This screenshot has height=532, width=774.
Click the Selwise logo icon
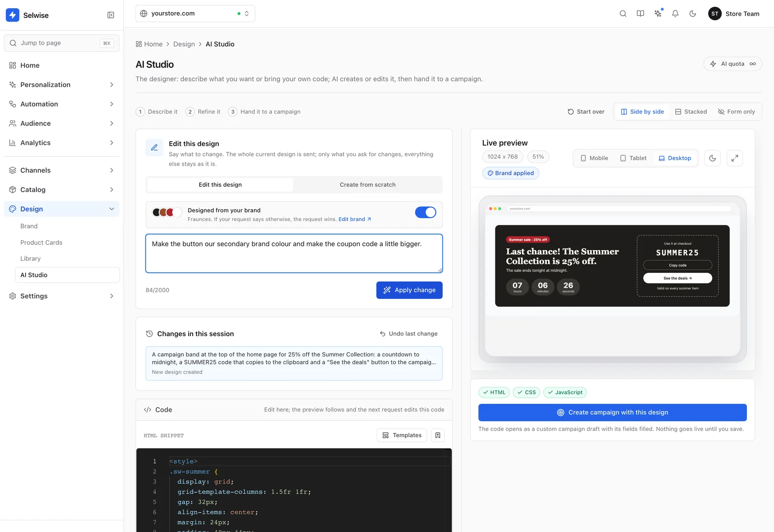[x=13, y=15]
